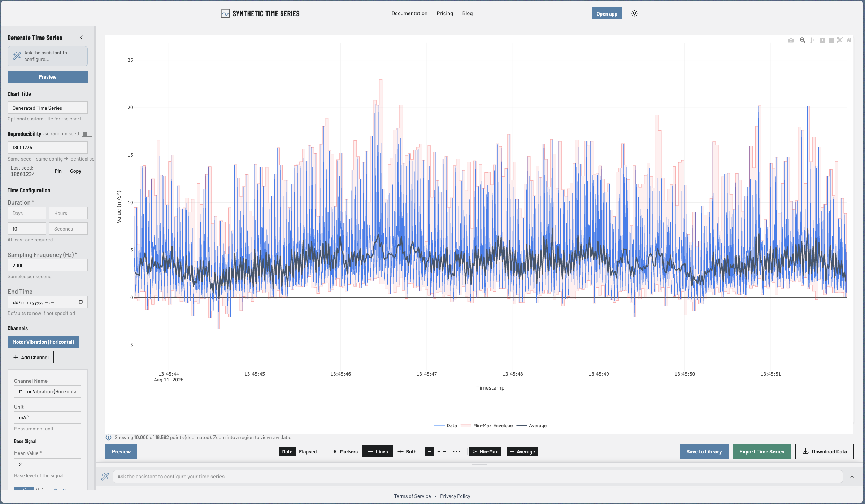Click the Chart Title input field
This screenshot has height=504, width=865.
[48, 108]
